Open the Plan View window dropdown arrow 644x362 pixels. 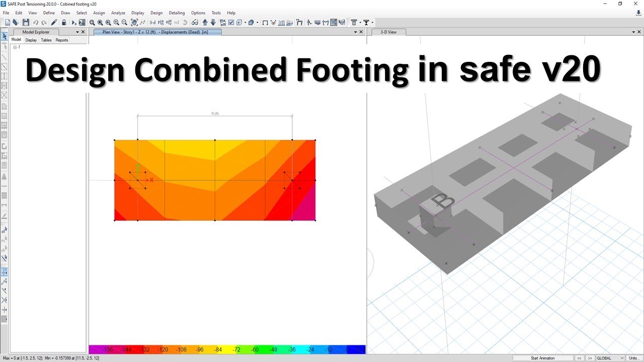(355, 32)
